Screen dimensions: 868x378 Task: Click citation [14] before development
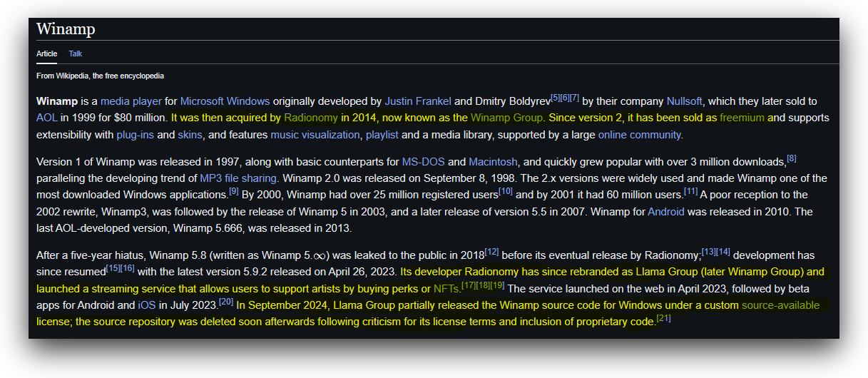(723, 252)
